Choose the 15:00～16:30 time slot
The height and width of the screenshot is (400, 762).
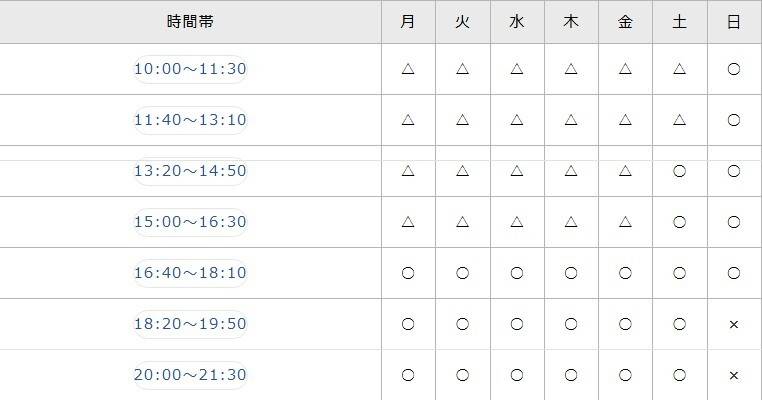(190, 222)
